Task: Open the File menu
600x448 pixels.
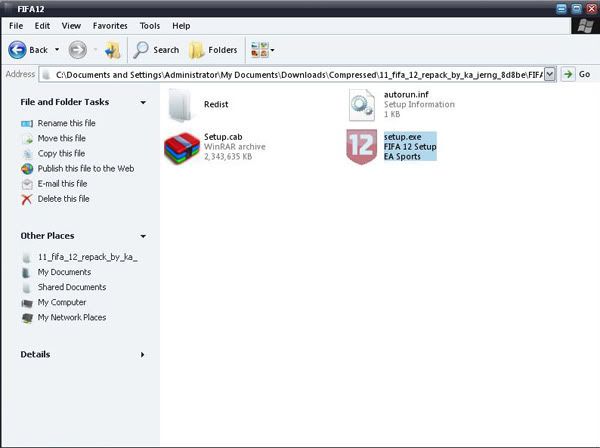Action: (16, 26)
